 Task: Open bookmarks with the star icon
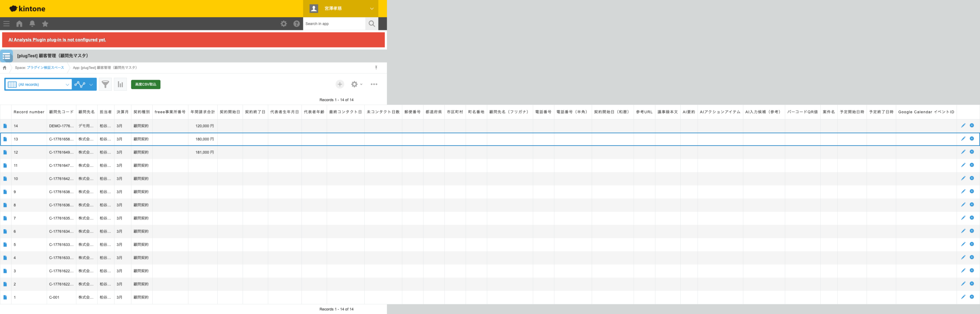pos(45,24)
